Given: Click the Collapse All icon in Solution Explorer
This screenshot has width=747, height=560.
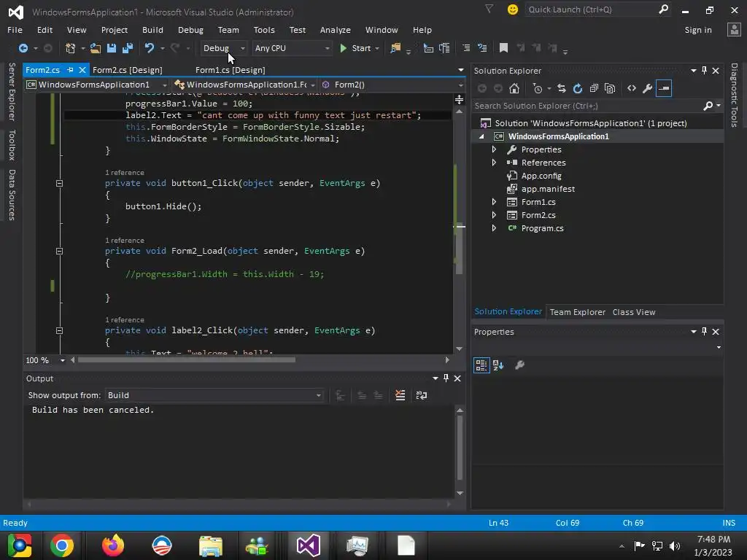Looking at the screenshot, I should click(594, 88).
